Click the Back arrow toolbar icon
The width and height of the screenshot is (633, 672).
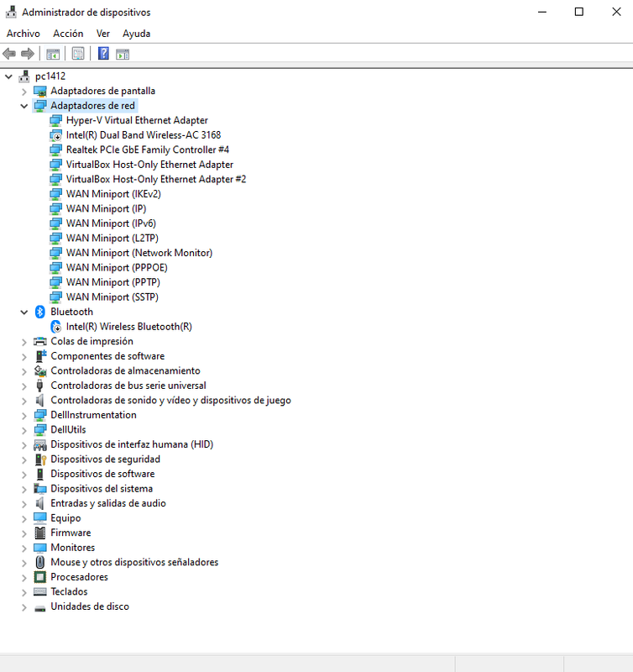point(9,54)
